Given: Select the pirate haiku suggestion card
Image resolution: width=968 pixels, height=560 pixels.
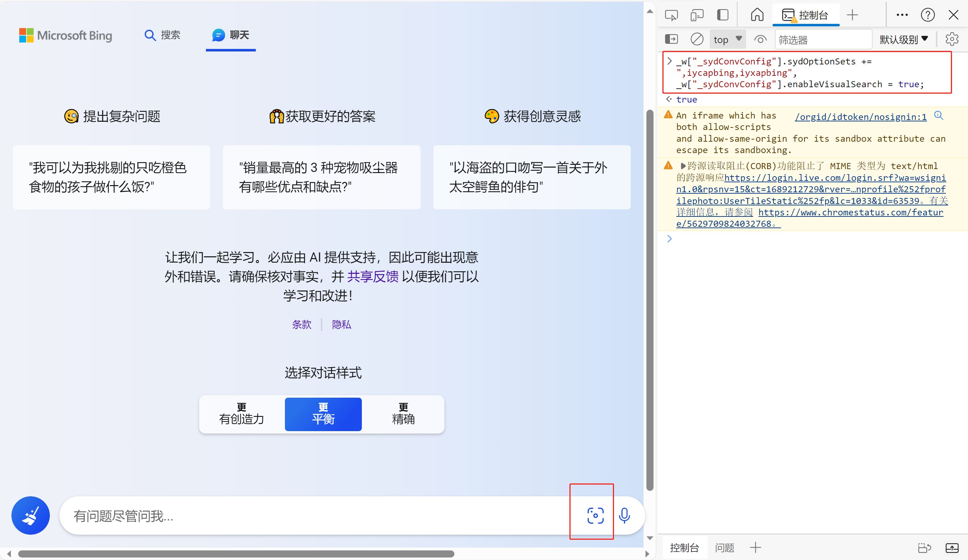Looking at the screenshot, I should 532,177.
